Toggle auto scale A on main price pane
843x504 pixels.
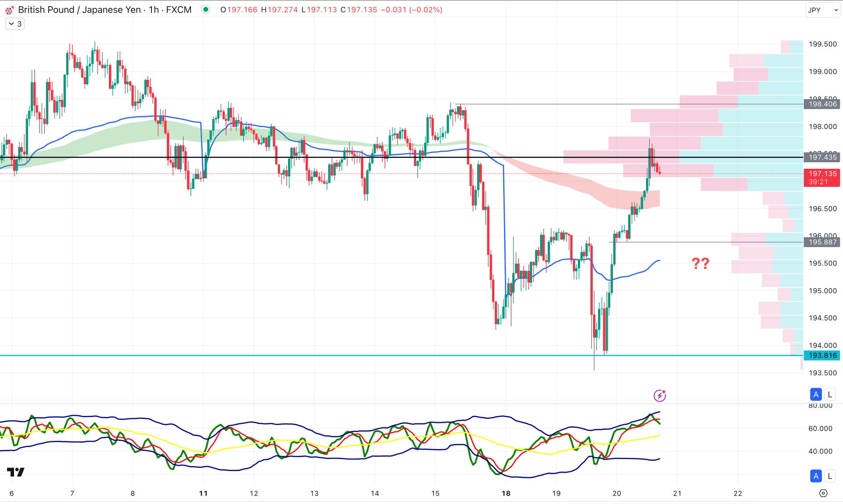[x=816, y=394]
